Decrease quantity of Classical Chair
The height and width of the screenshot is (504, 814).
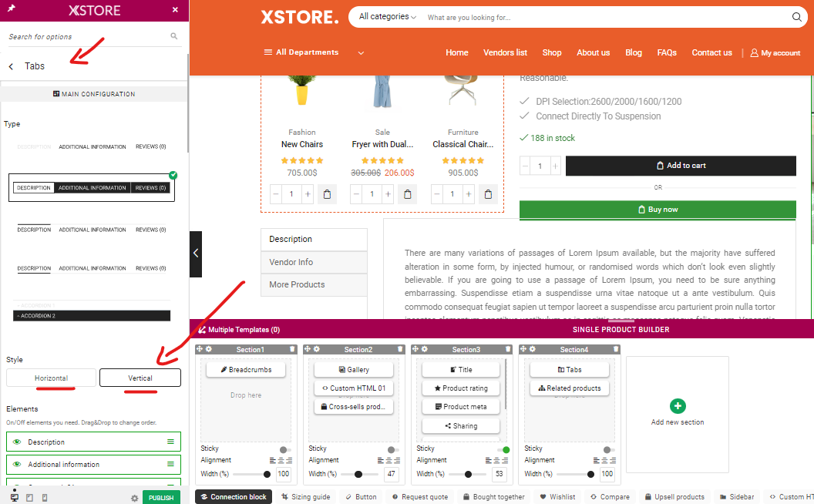[x=437, y=194]
